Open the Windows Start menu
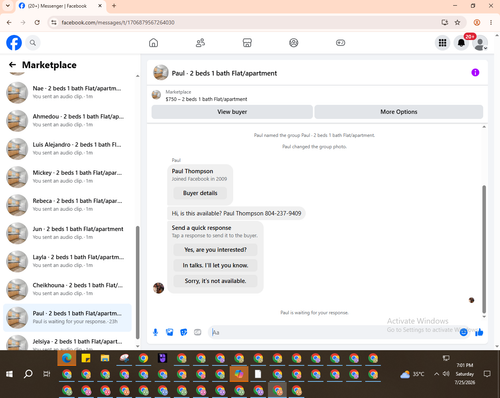The image size is (500, 398). tap(9, 374)
